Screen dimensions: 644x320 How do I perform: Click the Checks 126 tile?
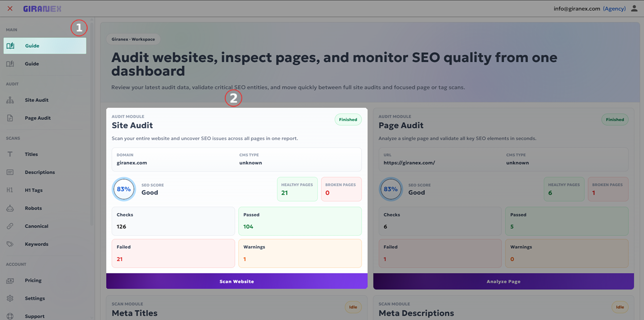(173, 221)
